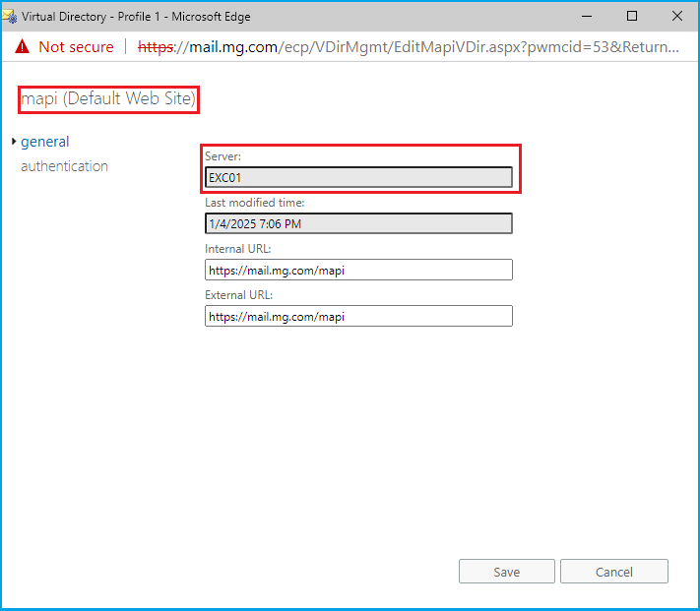This screenshot has width=700, height=611.
Task: Click the Not secure warning triangle icon
Action: [22, 47]
